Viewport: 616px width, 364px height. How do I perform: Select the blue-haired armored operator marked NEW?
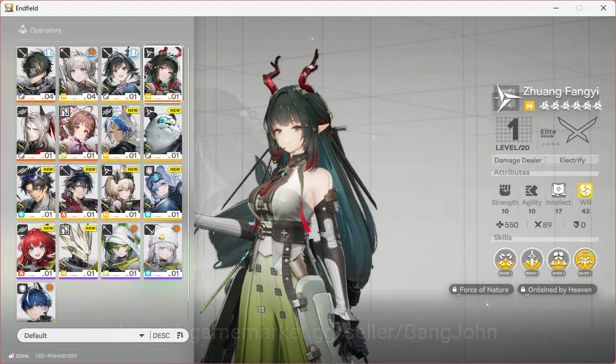[x=163, y=192]
